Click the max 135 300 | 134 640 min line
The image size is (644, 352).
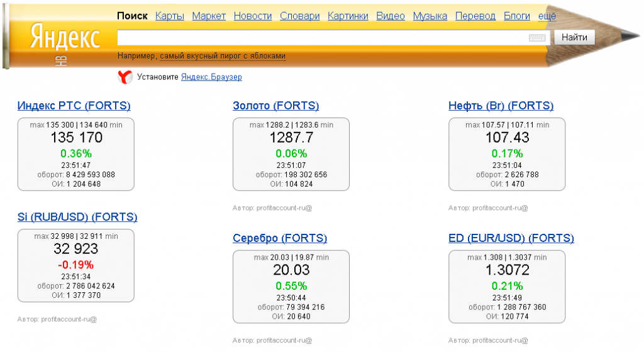click(x=76, y=125)
